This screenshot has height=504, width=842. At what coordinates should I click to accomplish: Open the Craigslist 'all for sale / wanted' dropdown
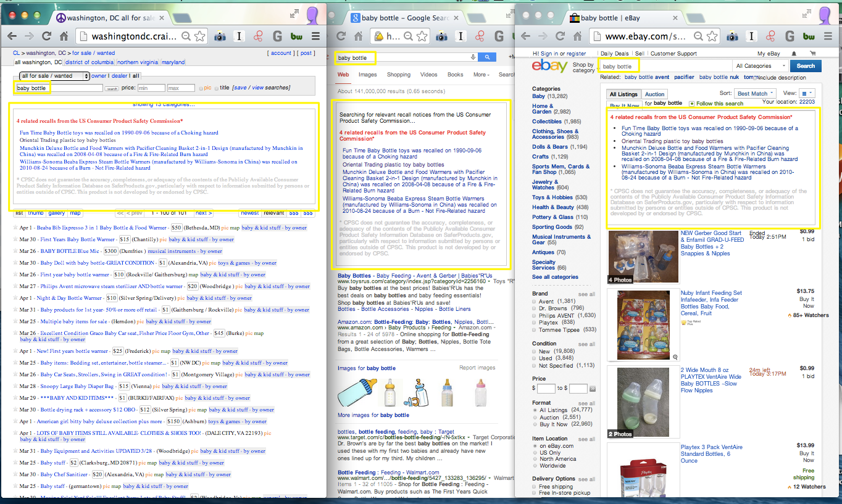[54, 76]
